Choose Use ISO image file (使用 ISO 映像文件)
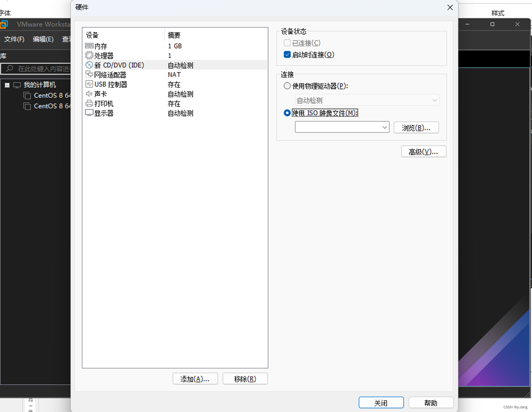532x412 pixels. (x=287, y=113)
